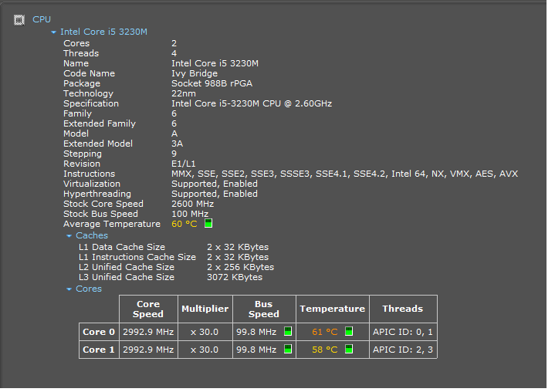Open the CPU section heading

42,19
